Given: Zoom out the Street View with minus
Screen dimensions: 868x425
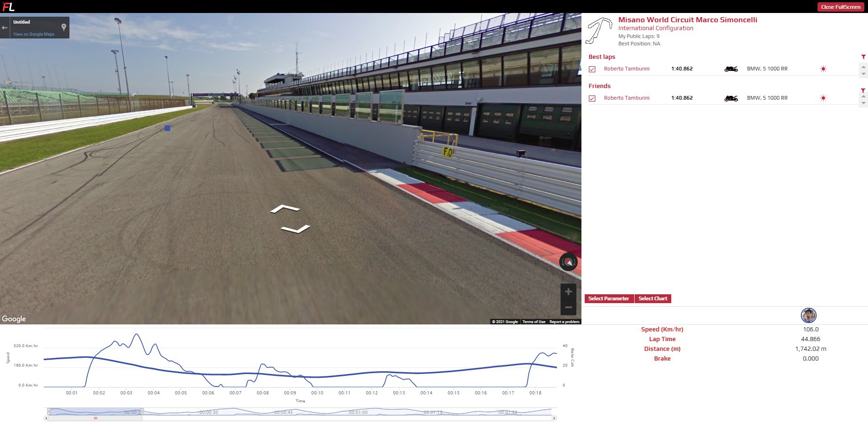Looking at the screenshot, I should point(568,307).
